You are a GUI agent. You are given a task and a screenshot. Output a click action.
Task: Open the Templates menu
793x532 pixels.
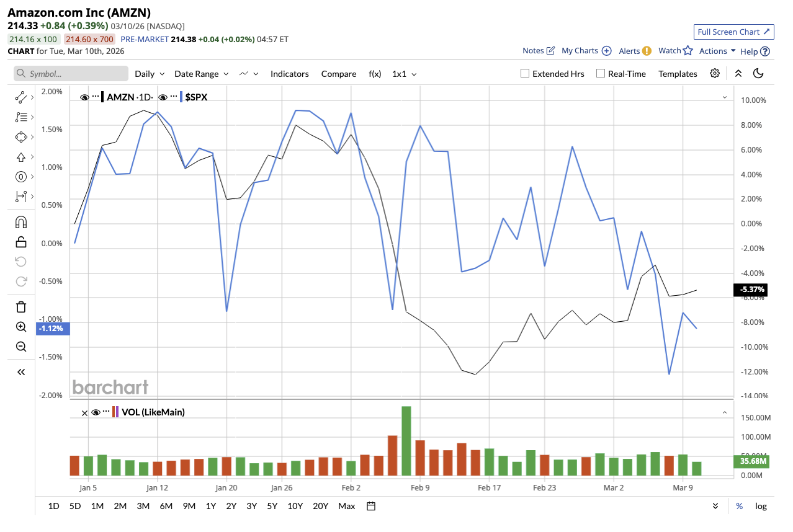[678, 73]
